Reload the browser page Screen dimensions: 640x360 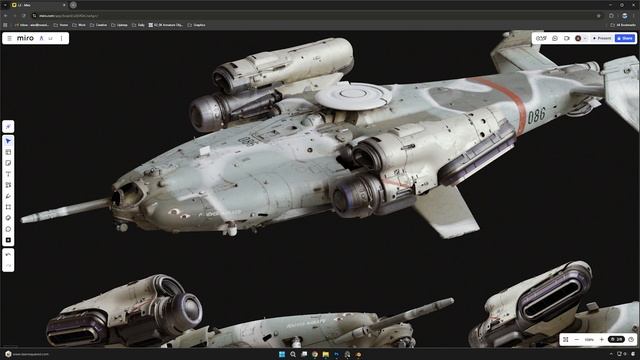click(x=24, y=16)
